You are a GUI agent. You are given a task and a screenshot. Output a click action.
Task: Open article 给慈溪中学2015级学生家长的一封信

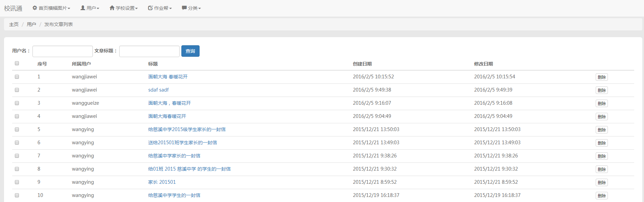tap(187, 129)
